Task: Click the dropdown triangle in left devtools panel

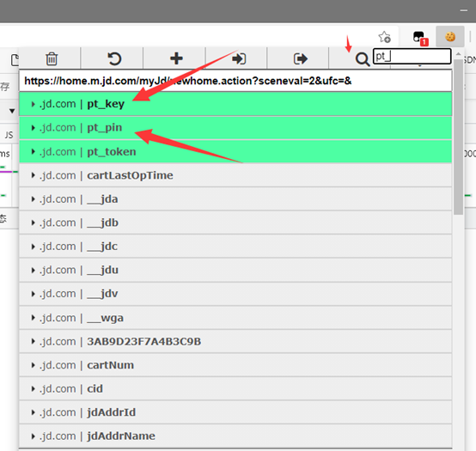Action: (x=12, y=111)
